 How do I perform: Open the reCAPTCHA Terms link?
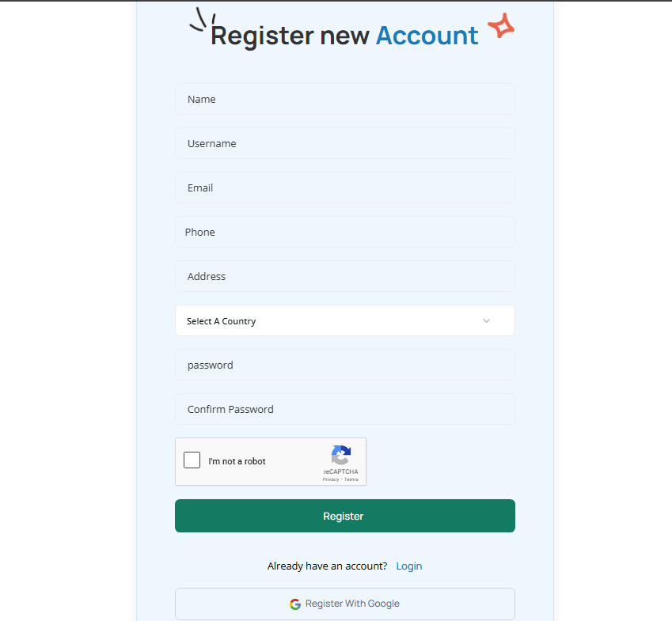point(351,479)
